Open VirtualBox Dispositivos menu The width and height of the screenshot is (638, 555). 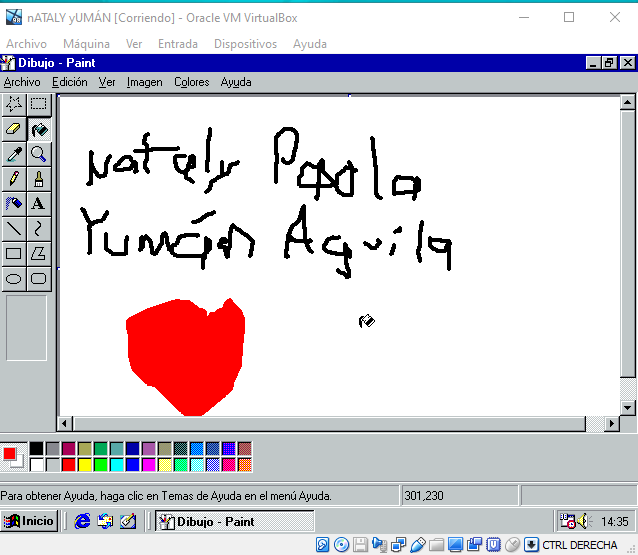[245, 44]
